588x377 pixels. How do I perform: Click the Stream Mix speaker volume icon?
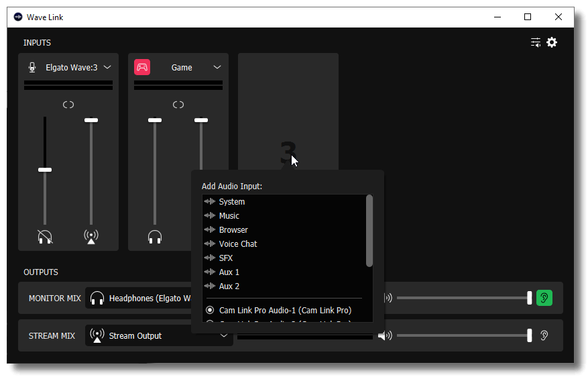pos(385,335)
